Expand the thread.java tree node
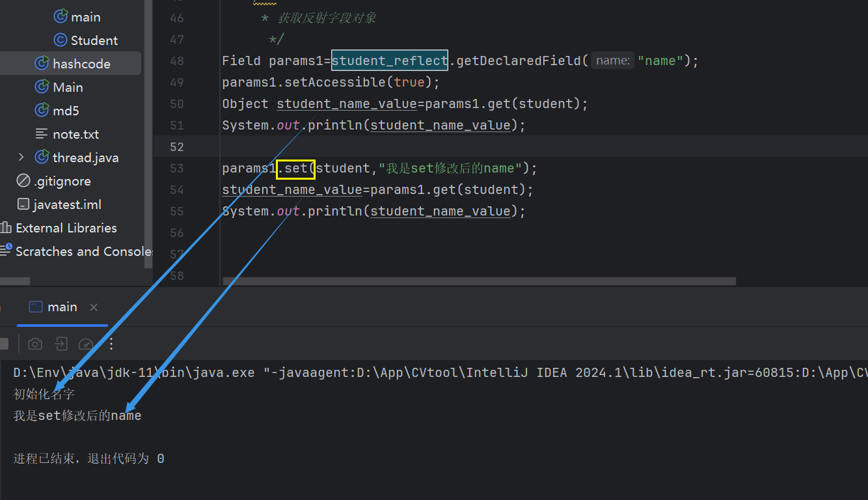 click(21, 158)
